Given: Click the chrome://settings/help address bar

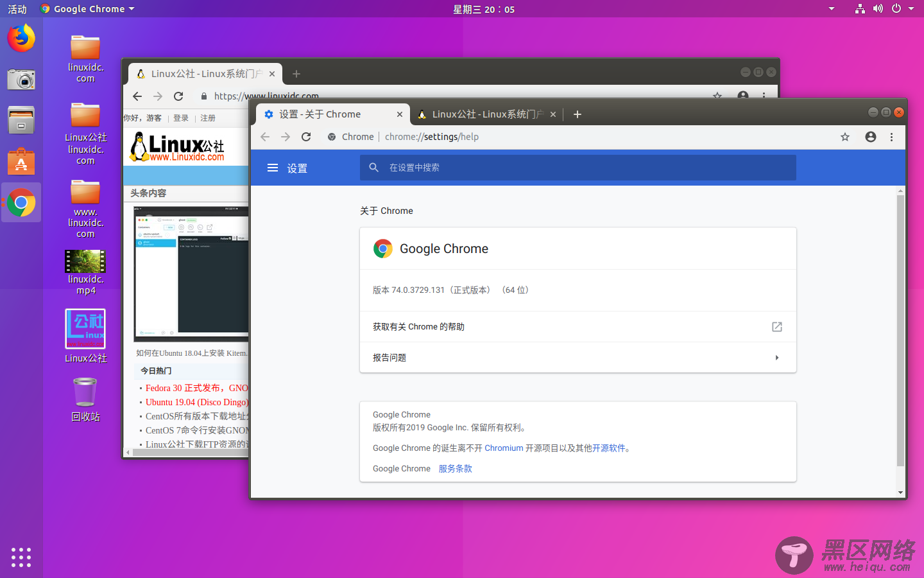Looking at the screenshot, I should (577, 137).
